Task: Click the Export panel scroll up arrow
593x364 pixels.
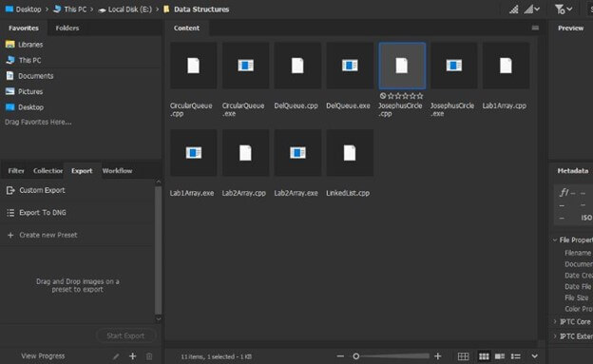Action: coord(158,182)
